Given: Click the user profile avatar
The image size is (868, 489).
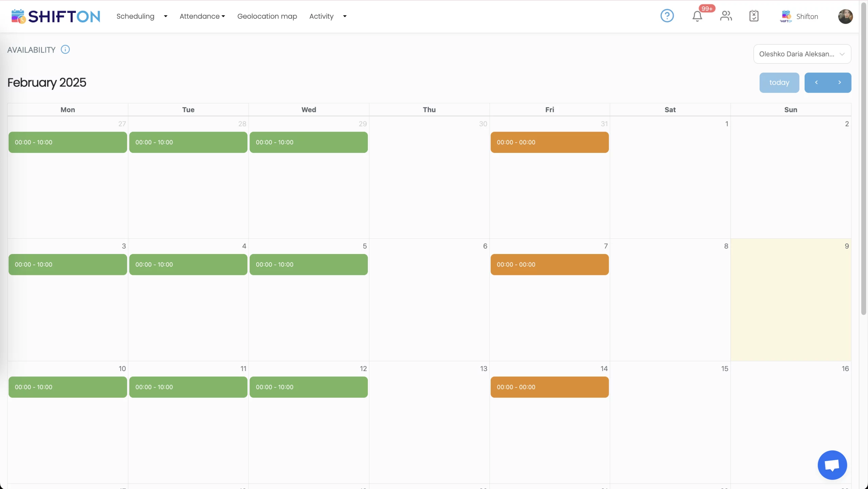Looking at the screenshot, I should (x=845, y=16).
